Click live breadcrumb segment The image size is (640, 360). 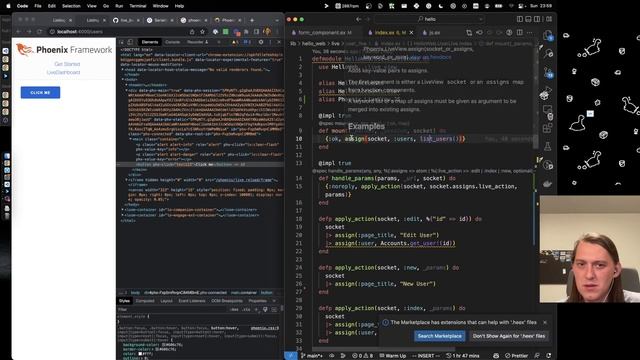click(335, 43)
